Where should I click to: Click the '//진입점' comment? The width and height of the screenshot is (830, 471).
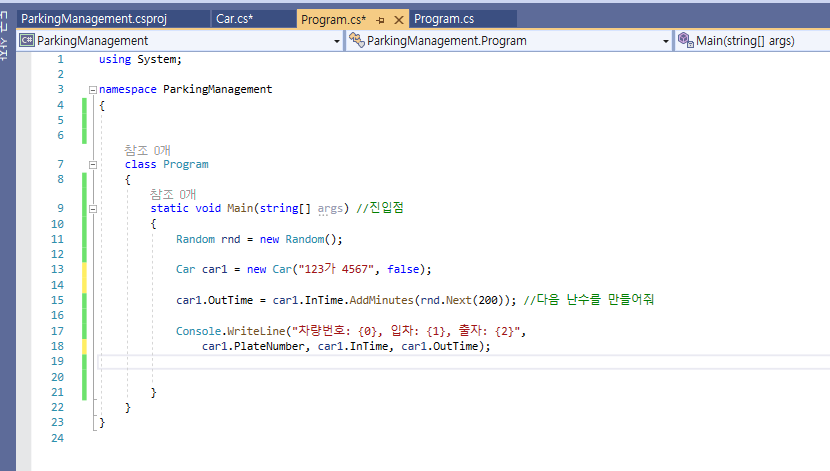click(x=380, y=207)
